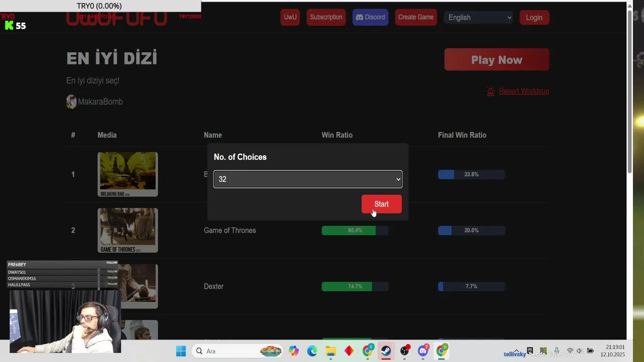The image size is (644, 362).
Task: Open the MakaraBomb creator profile
Action: (100, 102)
